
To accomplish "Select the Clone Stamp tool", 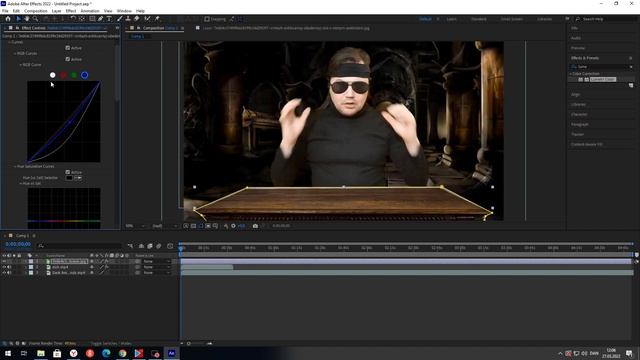I will pos(128,19).
